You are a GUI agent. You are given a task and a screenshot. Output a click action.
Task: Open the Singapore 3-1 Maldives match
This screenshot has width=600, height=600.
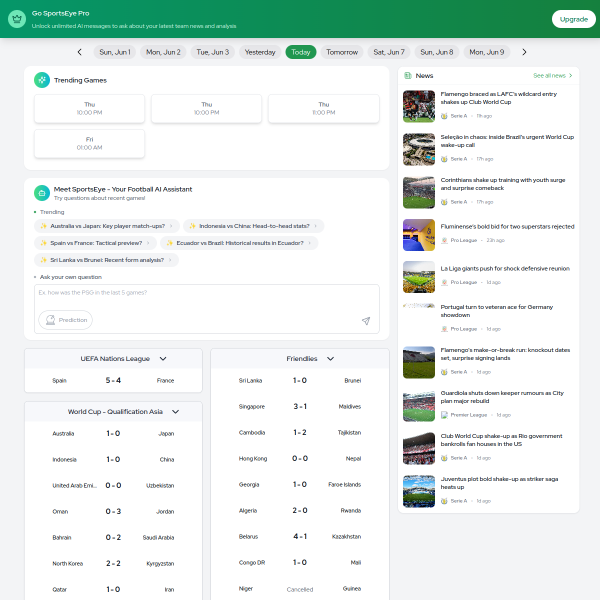pos(300,406)
